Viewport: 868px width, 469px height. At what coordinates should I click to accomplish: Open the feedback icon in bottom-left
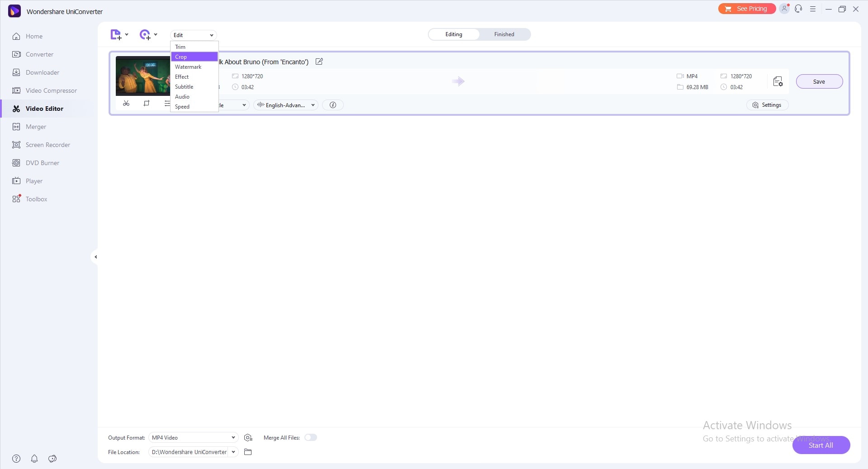click(x=52, y=459)
